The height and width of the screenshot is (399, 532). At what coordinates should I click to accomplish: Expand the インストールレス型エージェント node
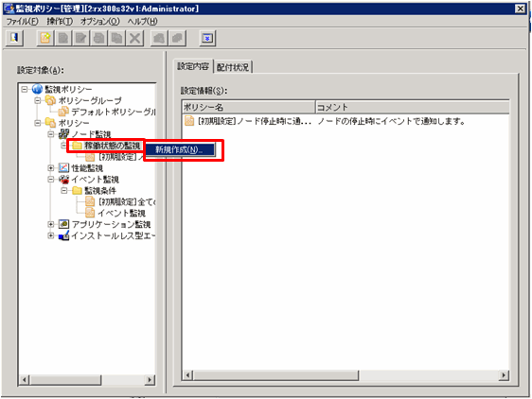point(51,235)
